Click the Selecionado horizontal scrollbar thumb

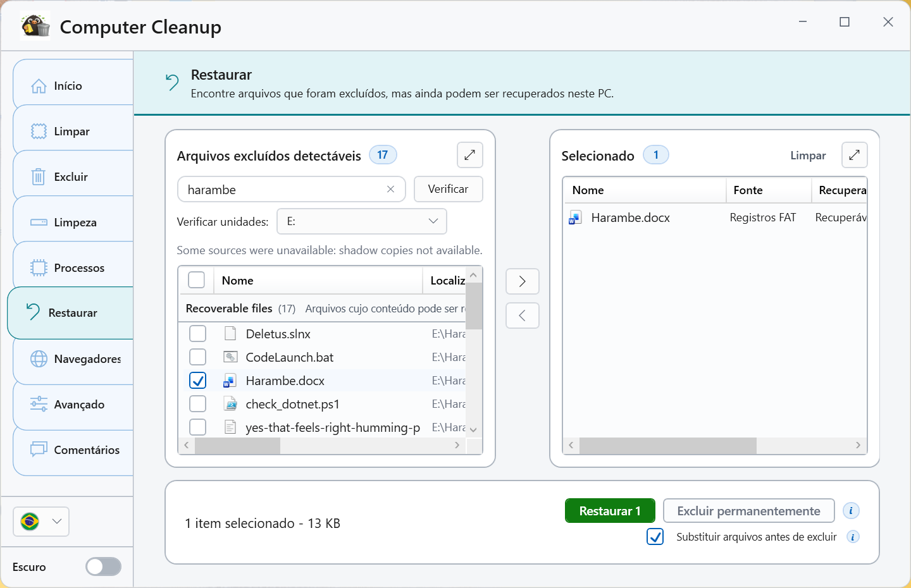tap(668, 446)
